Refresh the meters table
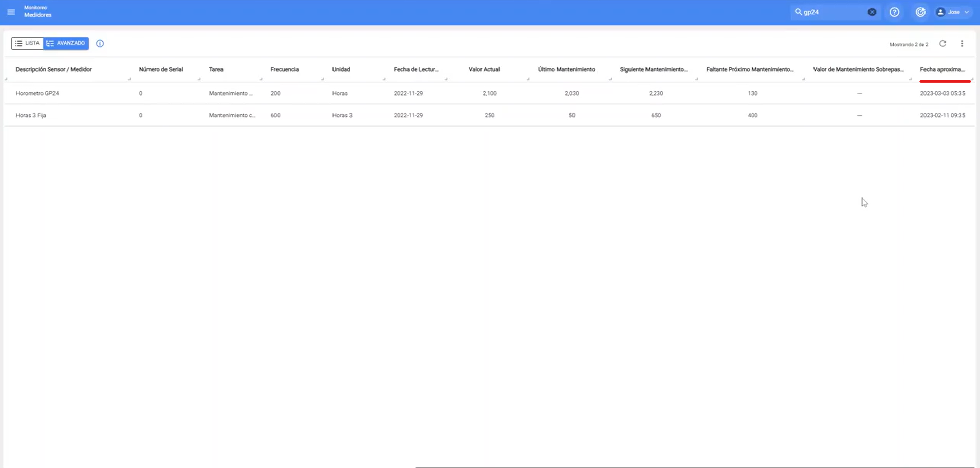 (x=942, y=44)
